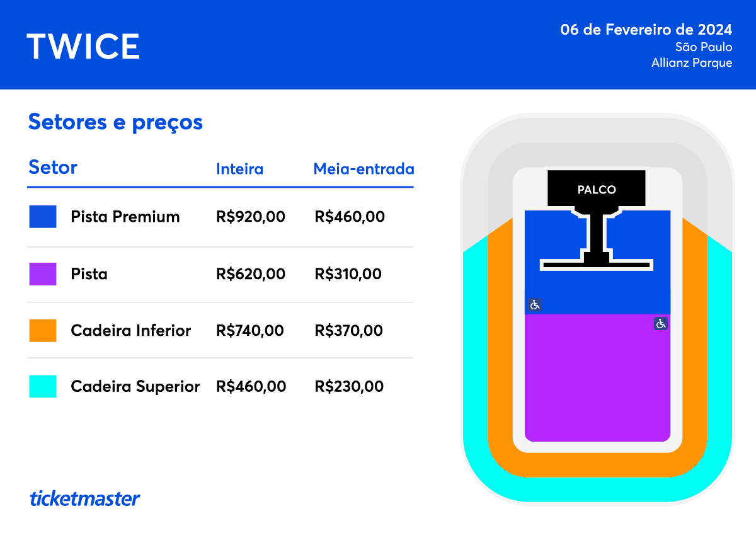Select the PALCO stage on the map
Viewport: 756px width, 533px height.
(x=597, y=188)
